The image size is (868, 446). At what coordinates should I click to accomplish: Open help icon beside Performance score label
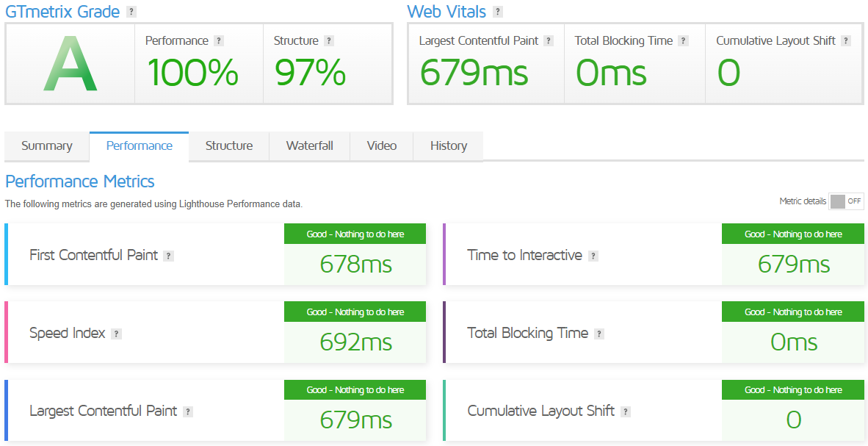219,41
